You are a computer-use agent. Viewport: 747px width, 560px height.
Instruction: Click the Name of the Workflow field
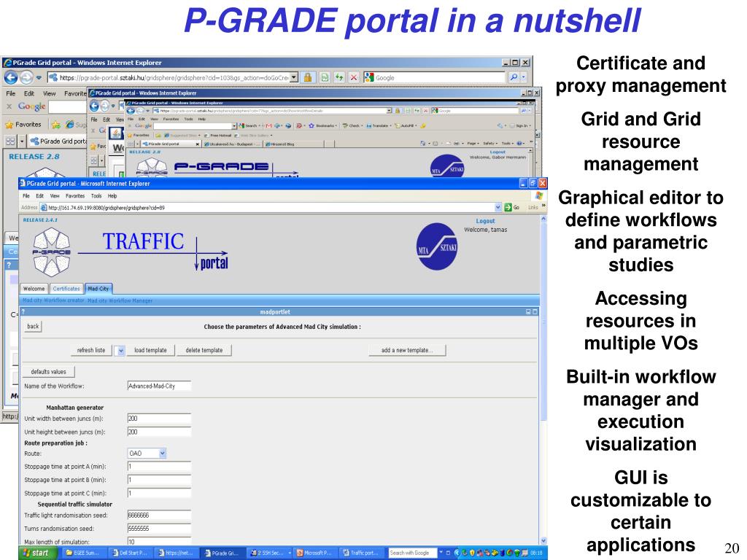[159, 386]
